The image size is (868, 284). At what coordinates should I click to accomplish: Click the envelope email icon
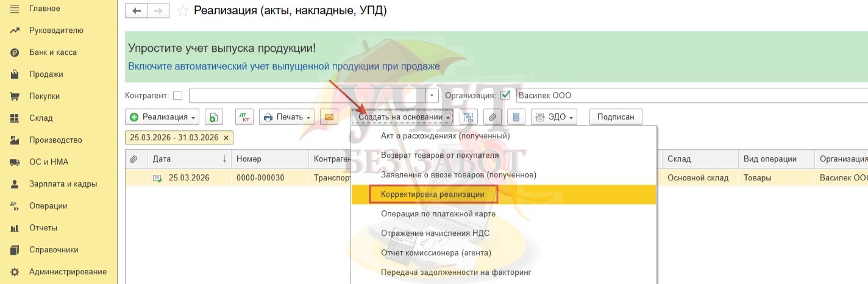point(329,117)
